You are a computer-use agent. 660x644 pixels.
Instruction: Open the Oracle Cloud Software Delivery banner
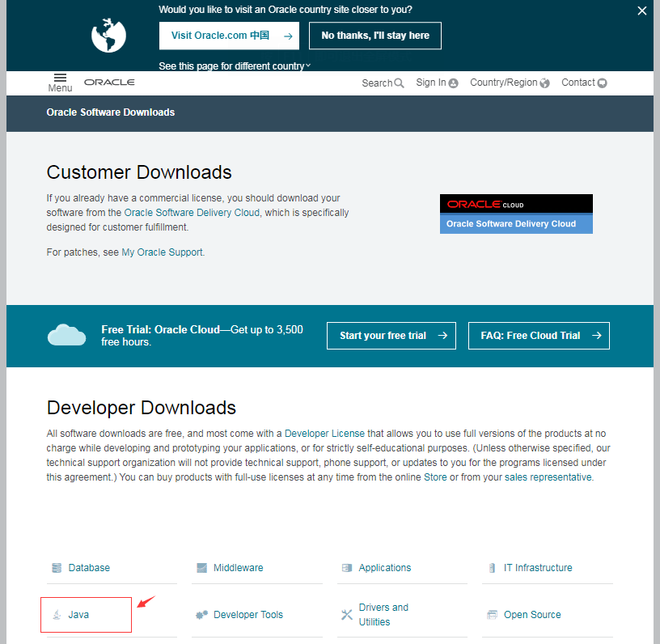516,214
